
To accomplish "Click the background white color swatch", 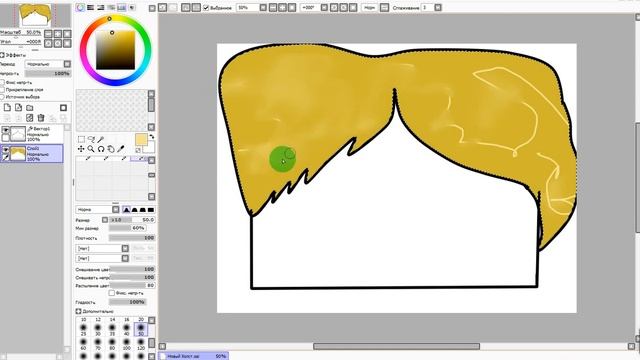I will 150,147.
